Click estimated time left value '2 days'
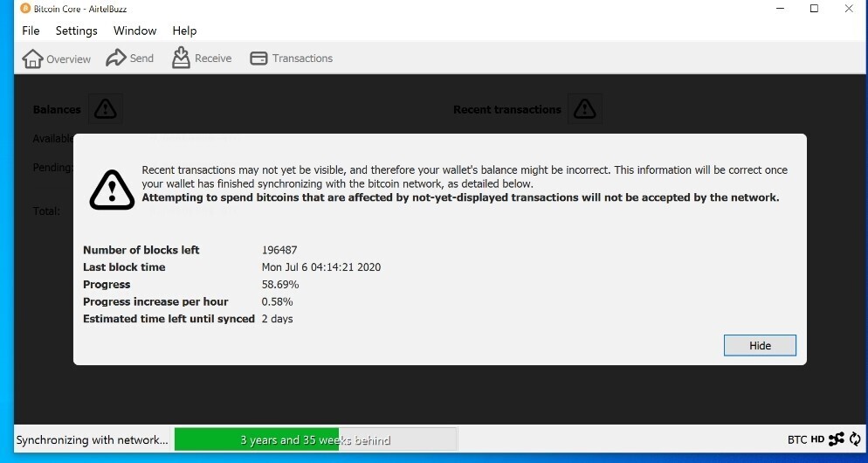 [x=278, y=319]
